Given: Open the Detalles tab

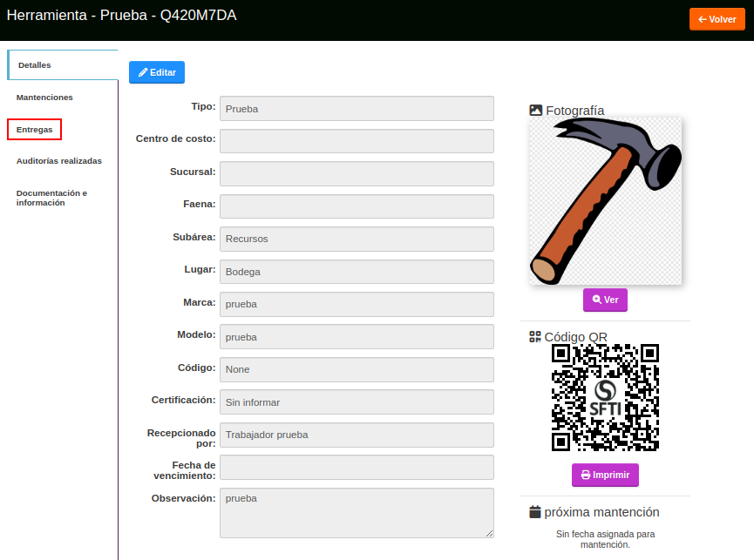Looking at the screenshot, I should click(x=35, y=65).
